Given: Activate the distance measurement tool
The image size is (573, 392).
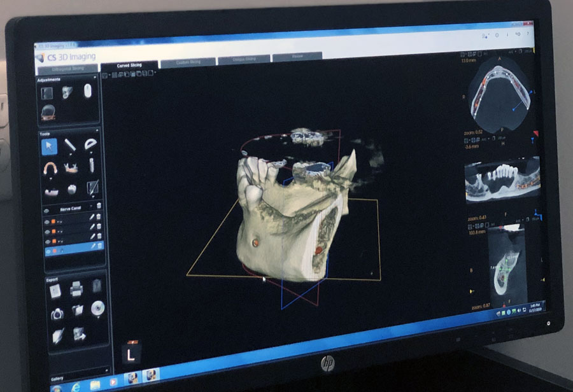Looking at the screenshot, I should point(70,146).
